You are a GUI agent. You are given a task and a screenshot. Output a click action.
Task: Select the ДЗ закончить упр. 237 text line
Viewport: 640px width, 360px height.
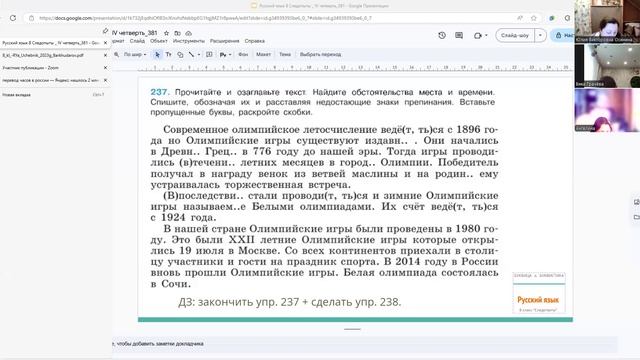(289, 302)
